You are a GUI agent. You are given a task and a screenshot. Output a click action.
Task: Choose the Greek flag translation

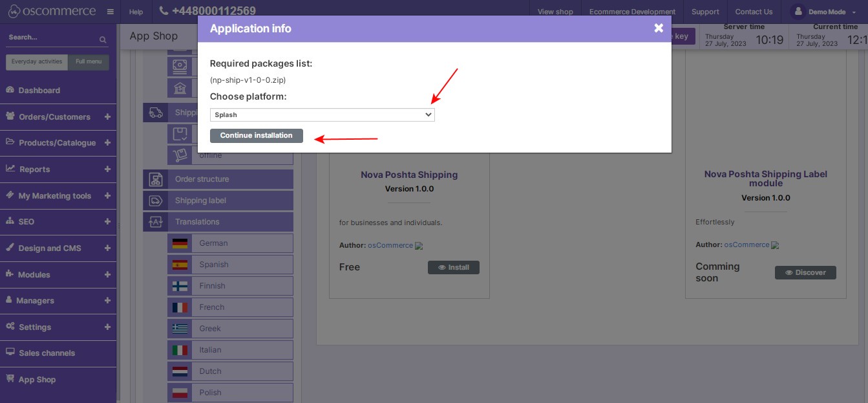click(230, 329)
